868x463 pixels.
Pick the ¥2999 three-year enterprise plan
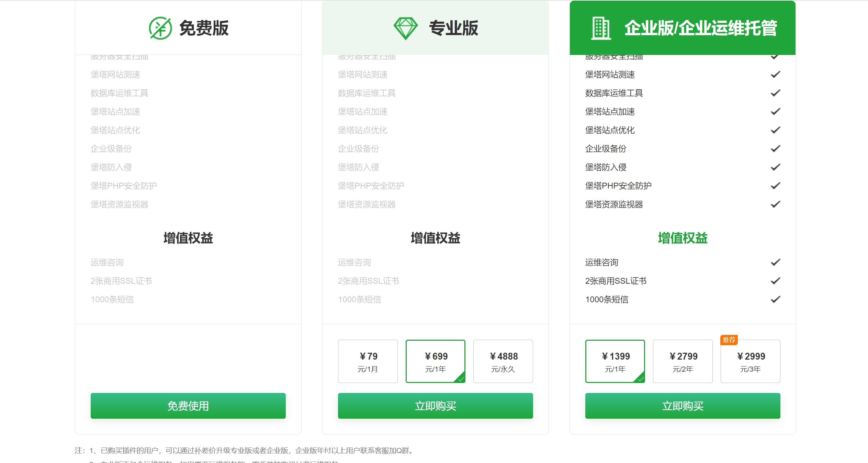click(x=750, y=361)
